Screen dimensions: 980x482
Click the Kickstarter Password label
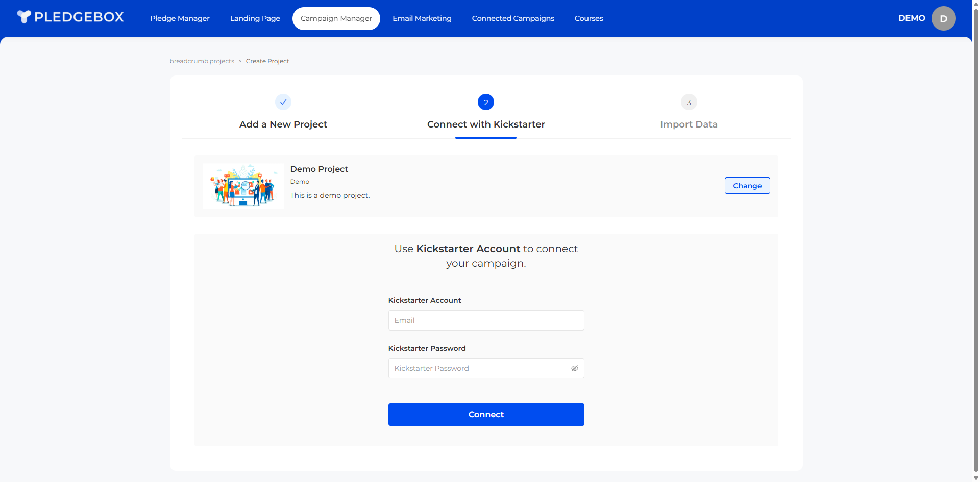pos(427,348)
